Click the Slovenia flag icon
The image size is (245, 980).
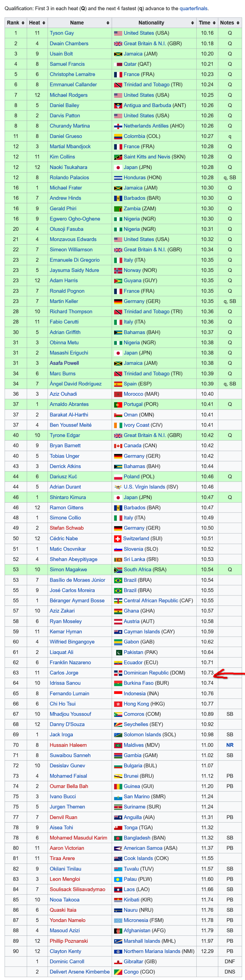(118, 549)
